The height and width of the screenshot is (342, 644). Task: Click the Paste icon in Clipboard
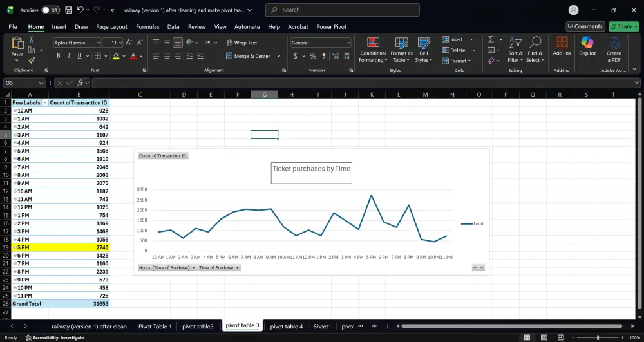coord(17,43)
